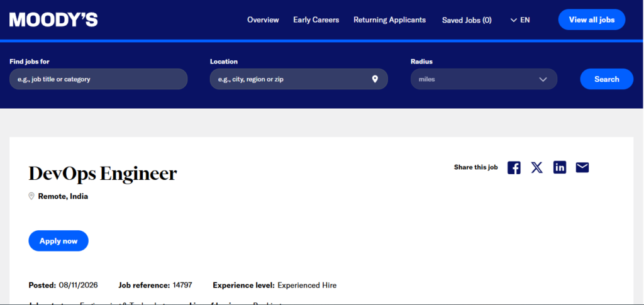Click the map marker beside Remote, India
Screen dimensions: 644x305
tap(31, 196)
